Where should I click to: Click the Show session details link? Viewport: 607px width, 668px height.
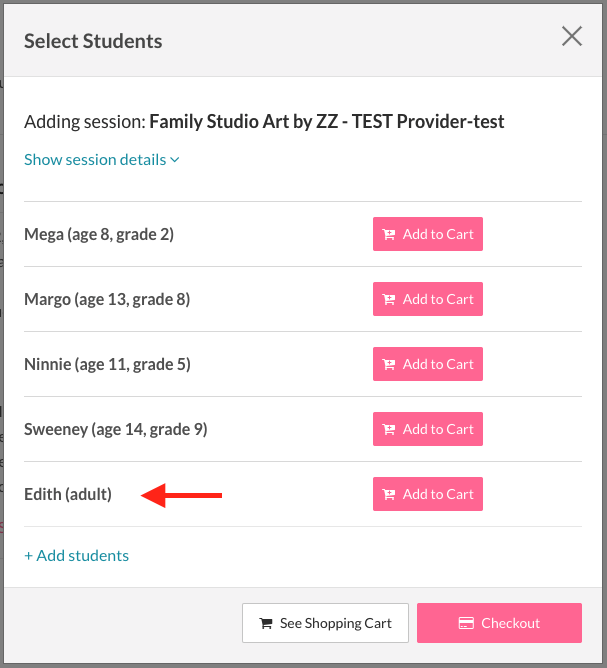(95, 159)
